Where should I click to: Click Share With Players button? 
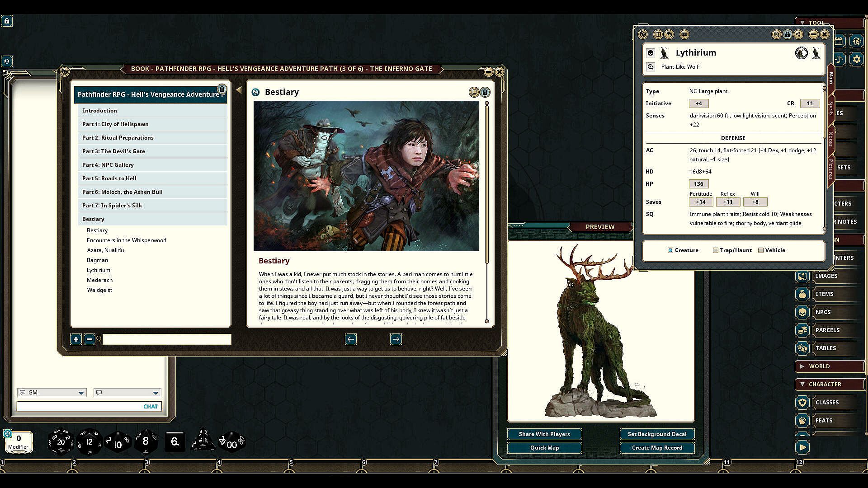(544, 434)
